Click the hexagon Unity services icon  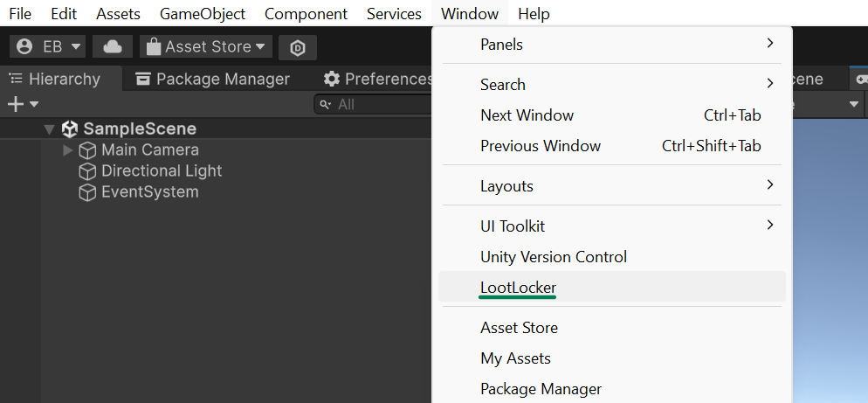pos(298,47)
